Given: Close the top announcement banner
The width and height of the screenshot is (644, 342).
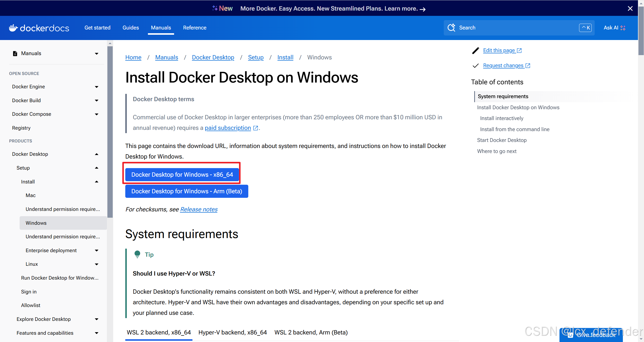Looking at the screenshot, I should [630, 9].
